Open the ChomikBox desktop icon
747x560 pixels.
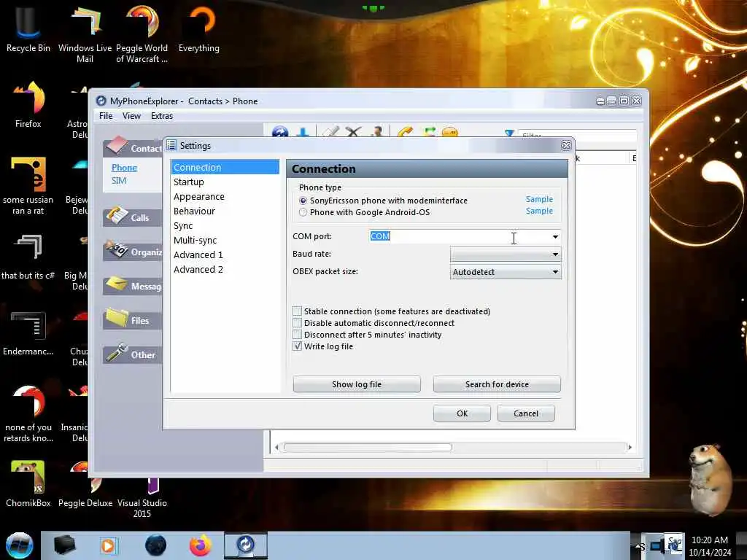(x=28, y=483)
